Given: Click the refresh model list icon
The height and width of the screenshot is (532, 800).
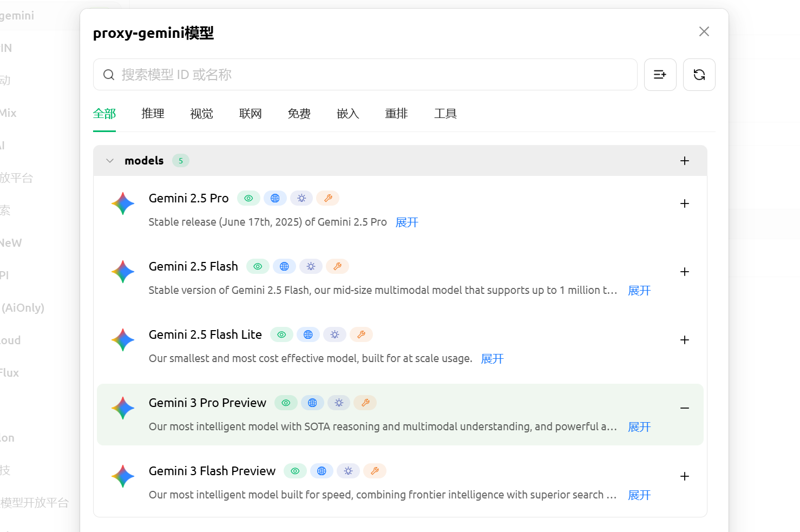Looking at the screenshot, I should (x=699, y=75).
